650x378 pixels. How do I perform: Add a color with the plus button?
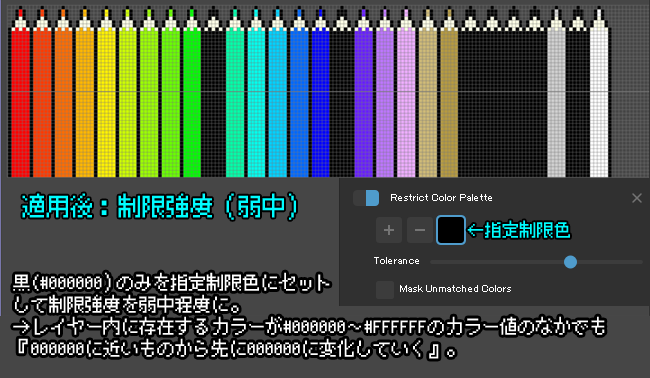389,230
